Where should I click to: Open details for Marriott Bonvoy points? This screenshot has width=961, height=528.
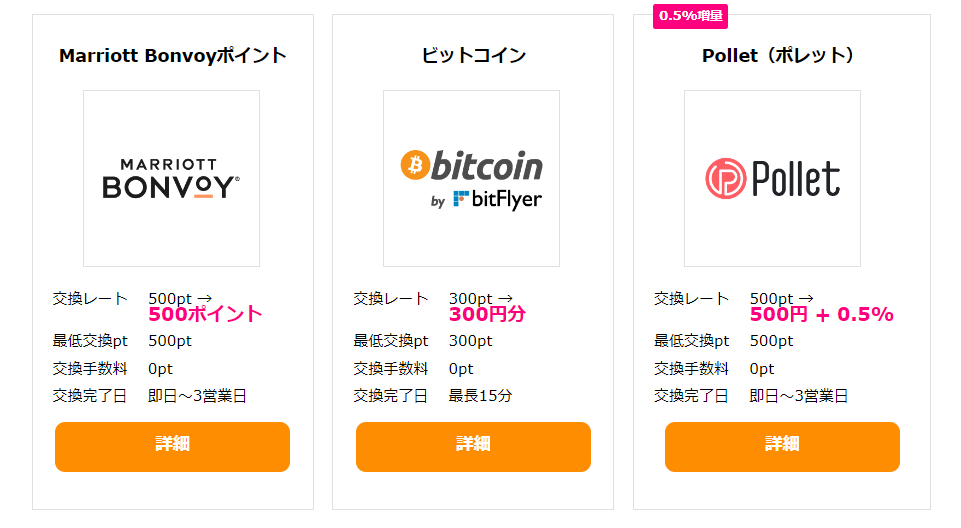pyautogui.click(x=172, y=447)
